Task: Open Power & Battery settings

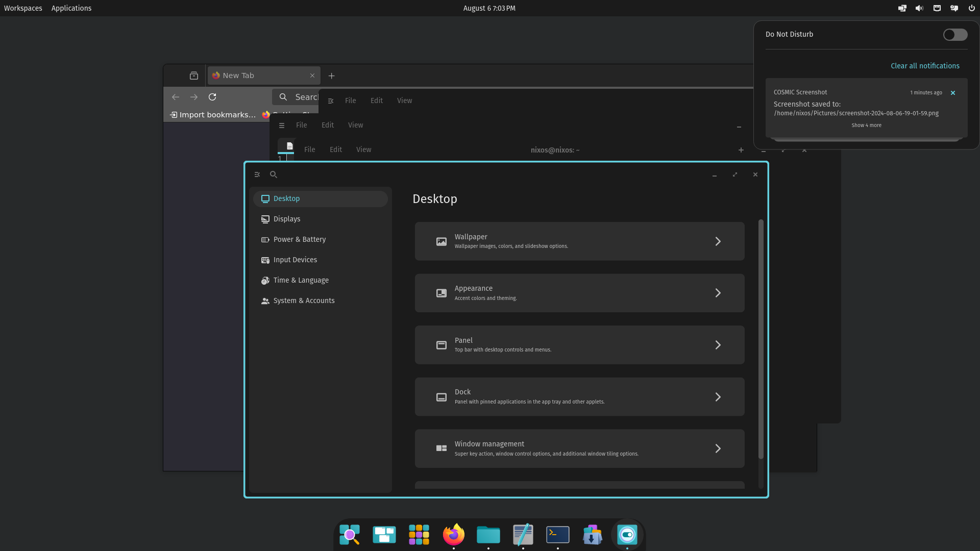Action: (x=300, y=239)
